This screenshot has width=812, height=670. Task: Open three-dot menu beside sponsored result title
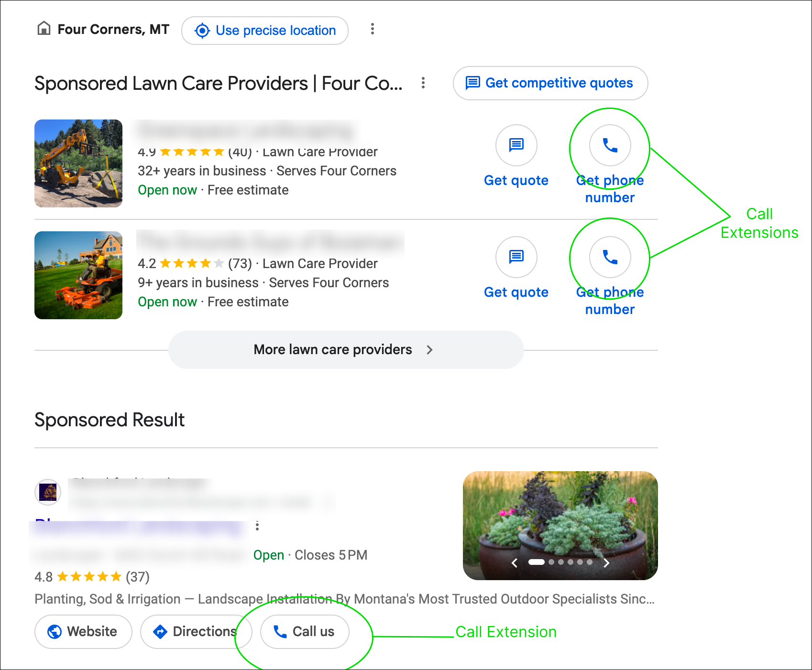pos(257,526)
